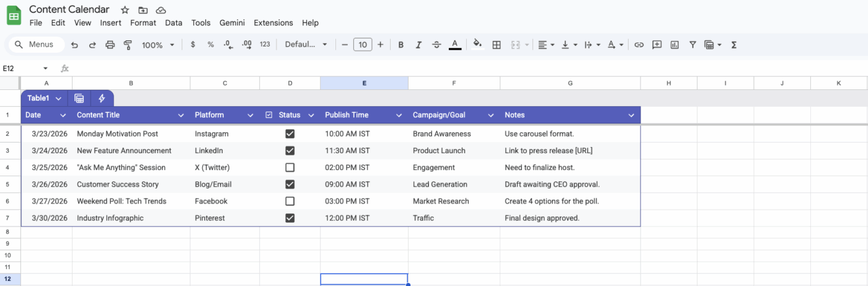Open the Format menu
Viewport: 868px width, 286px height.
coord(143,23)
